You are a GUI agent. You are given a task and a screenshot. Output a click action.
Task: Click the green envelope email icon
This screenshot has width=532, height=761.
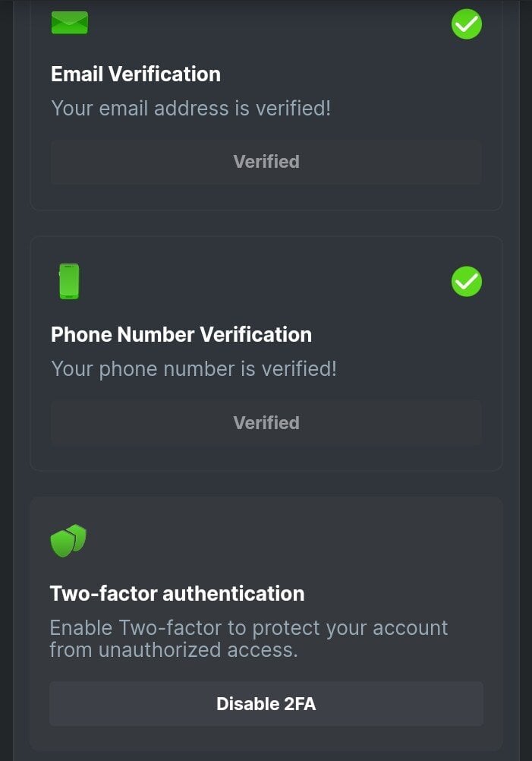(69, 23)
